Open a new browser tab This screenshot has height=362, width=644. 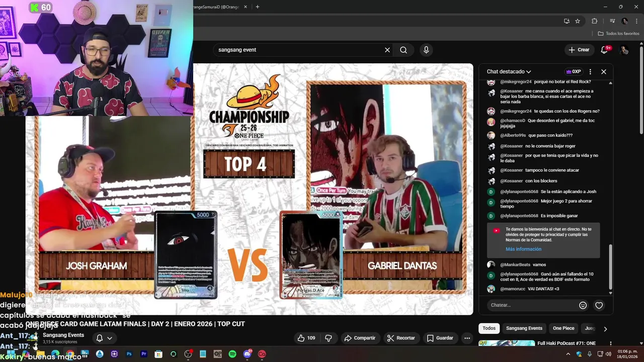pos(257,7)
